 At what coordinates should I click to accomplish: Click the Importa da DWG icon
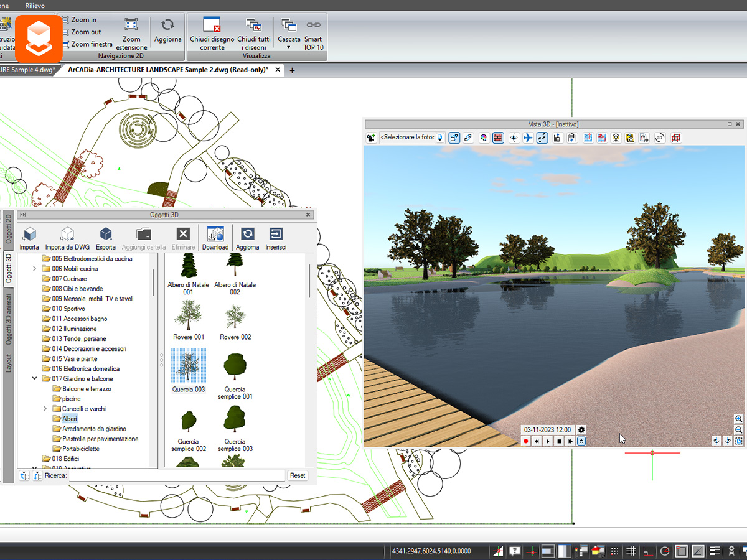point(67,234)
